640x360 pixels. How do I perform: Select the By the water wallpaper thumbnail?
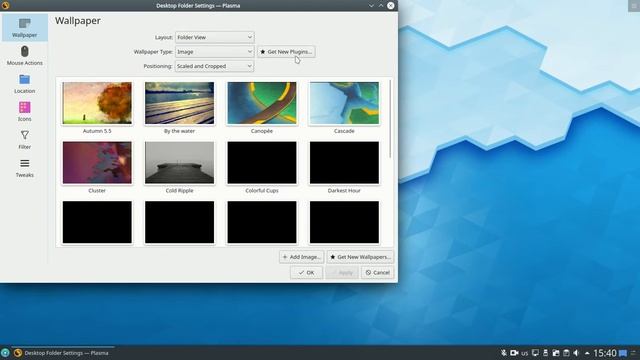coord(180,103)
